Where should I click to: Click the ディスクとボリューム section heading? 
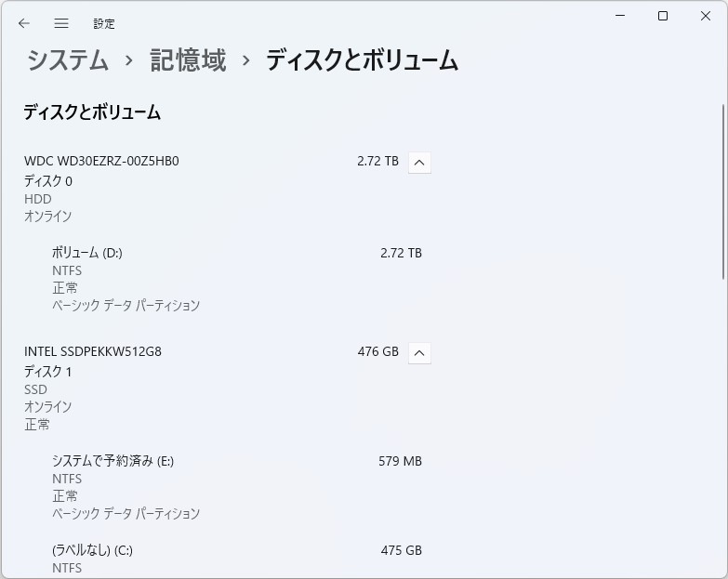92,112
